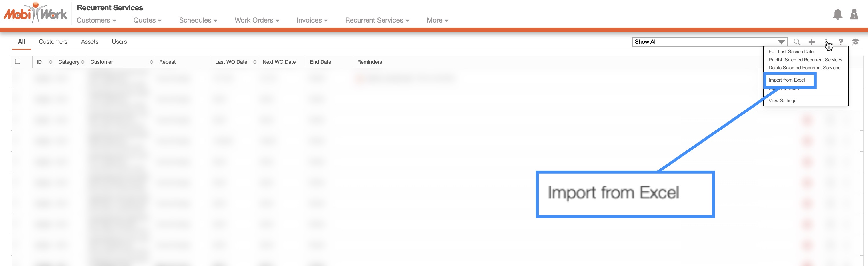The height and width of the screenshot is (266, 868).
Task: Choose View Settings from the menu
Action: click(782, 101)
